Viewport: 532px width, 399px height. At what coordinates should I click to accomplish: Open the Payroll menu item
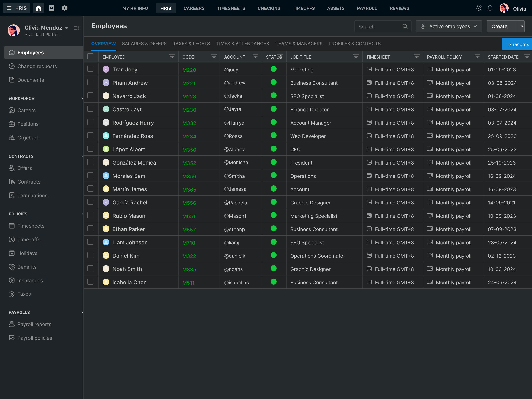(367, 8)
